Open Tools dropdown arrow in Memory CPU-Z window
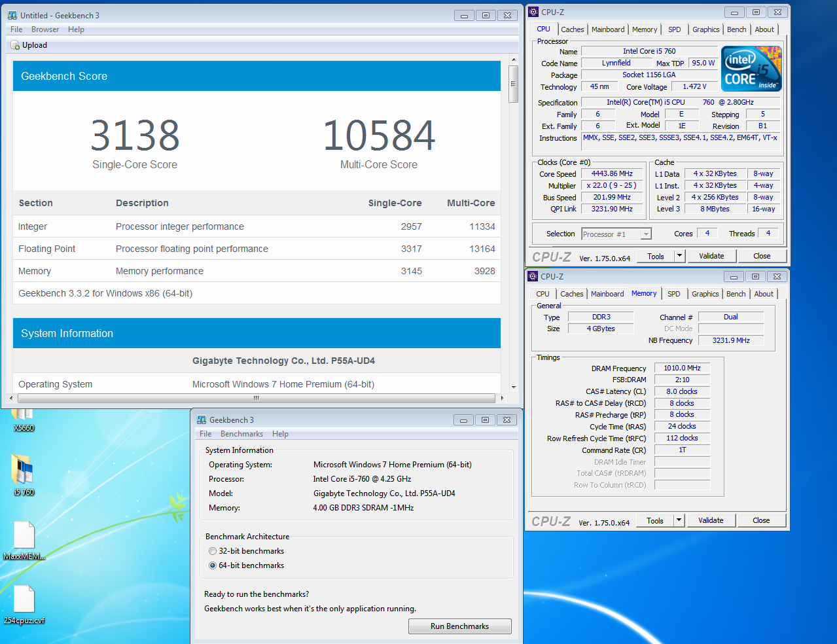Viewport: 837px width, 644px height. coord(679,520)
